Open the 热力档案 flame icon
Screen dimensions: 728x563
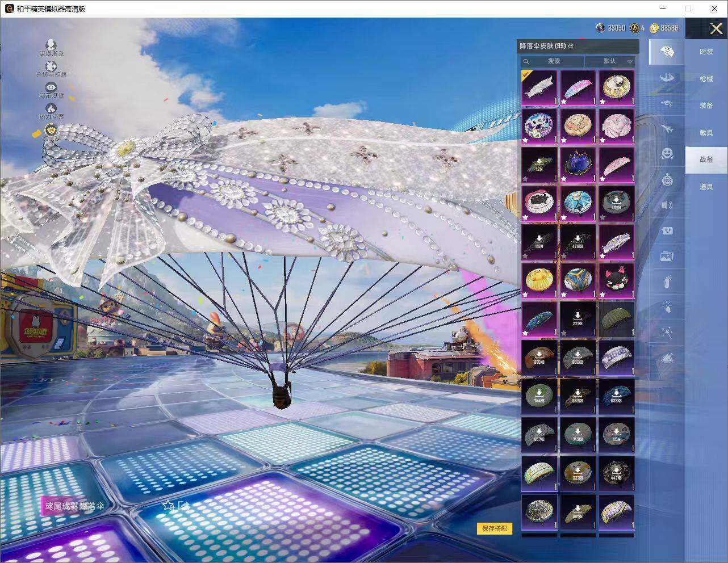[x=51, y=108]
